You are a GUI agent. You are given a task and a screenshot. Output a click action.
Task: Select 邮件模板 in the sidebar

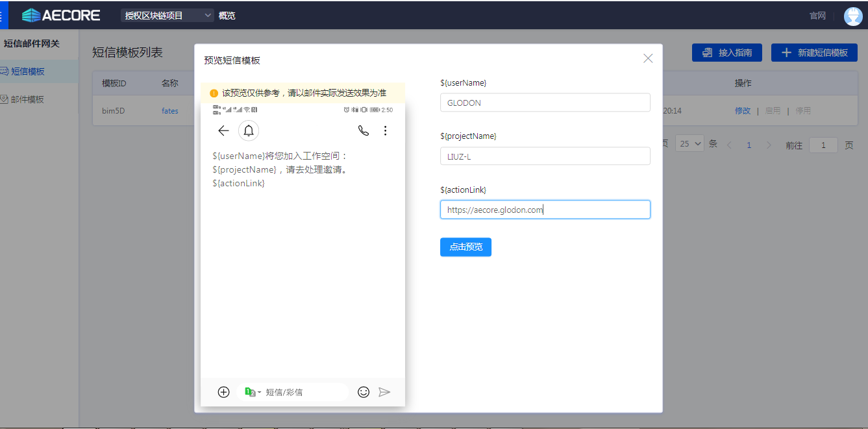(x=28, y=100)
